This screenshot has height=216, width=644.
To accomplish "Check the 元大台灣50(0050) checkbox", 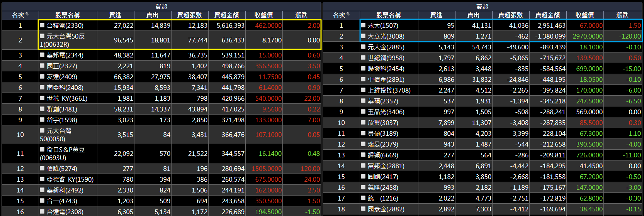I will click(42, 130).
